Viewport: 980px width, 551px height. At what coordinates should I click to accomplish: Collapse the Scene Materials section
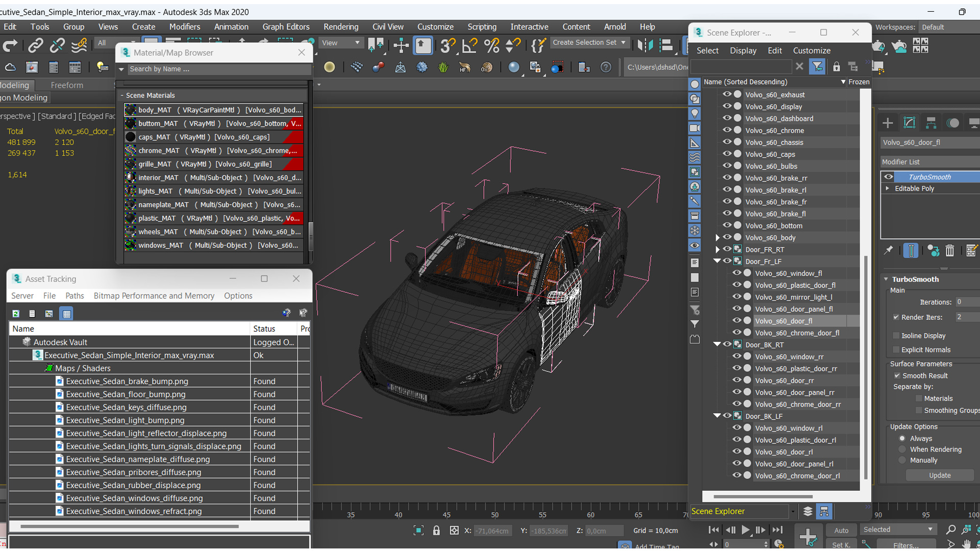(122, 95)
